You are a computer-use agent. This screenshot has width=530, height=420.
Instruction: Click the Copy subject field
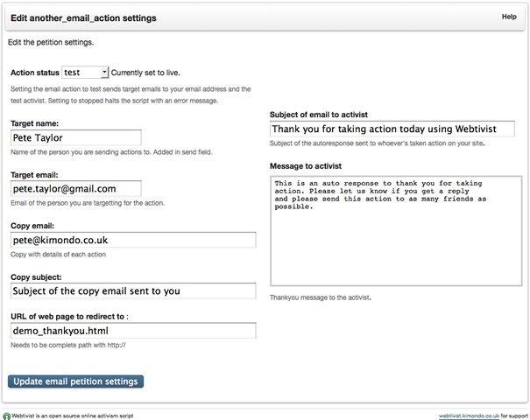click(x=132, y=290)
